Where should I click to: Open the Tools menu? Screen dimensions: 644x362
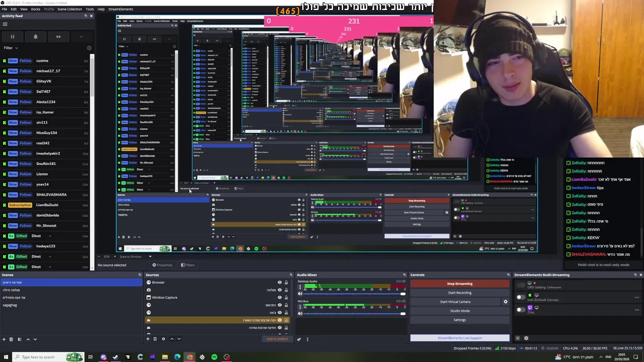point(90,9)
